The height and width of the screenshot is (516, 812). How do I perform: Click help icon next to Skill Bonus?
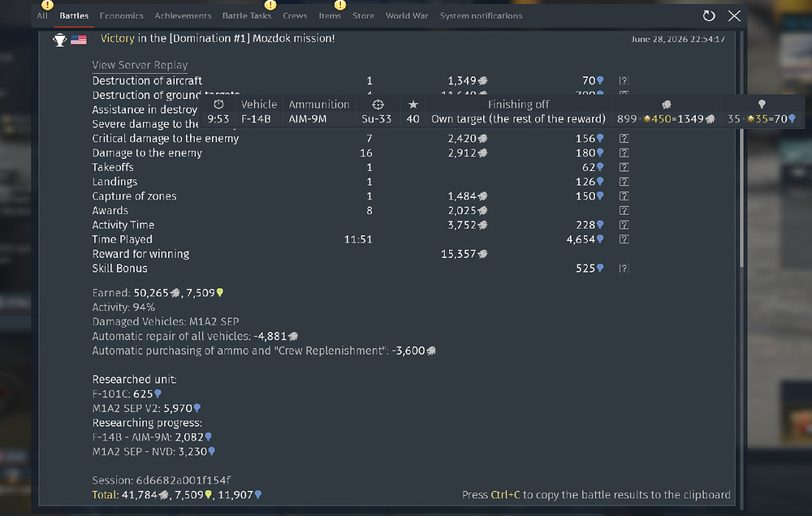coord(624,269)
